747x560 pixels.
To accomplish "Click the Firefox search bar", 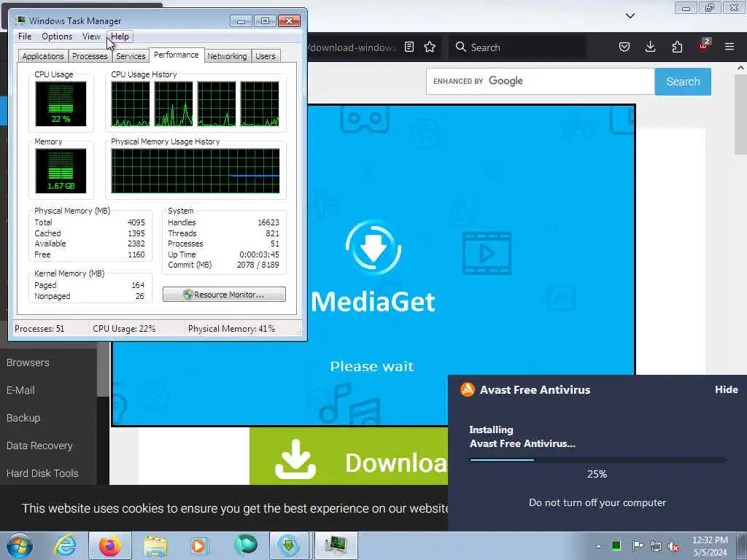I will point(517,47).
